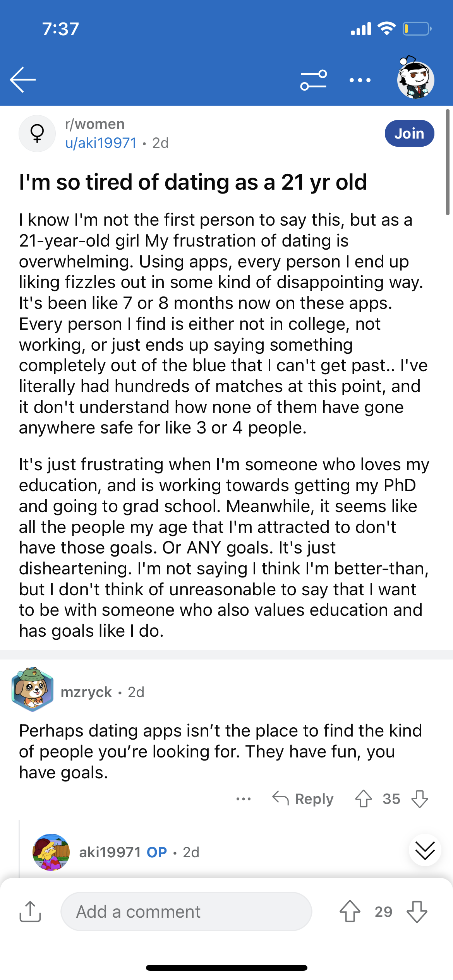Join the r/women community
The image size is (453, 980).
[x=409, y=134]
